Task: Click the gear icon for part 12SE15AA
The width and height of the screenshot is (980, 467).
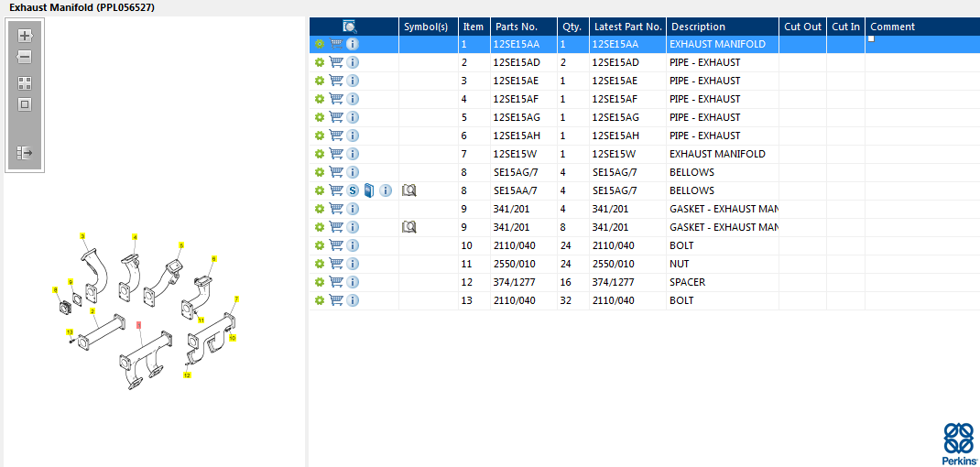Action: 320,44
